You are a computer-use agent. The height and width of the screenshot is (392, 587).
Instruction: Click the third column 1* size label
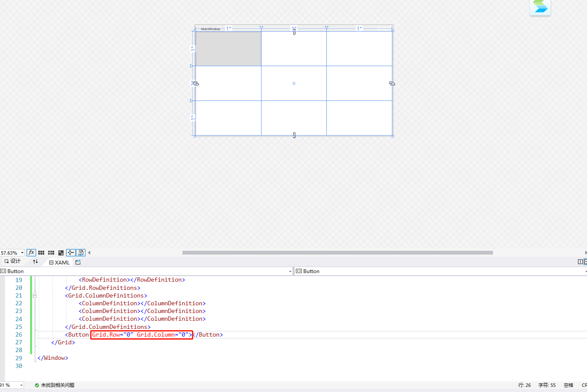359,28
